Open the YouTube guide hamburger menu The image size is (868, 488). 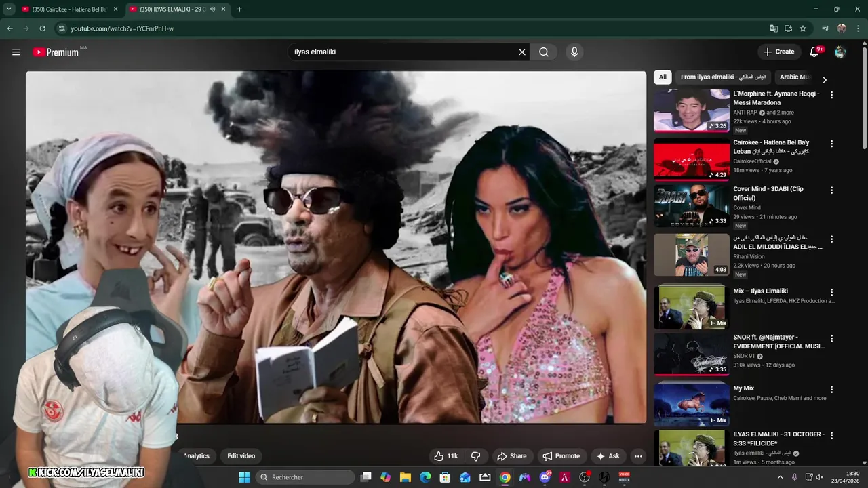click(x=16, y=52)
